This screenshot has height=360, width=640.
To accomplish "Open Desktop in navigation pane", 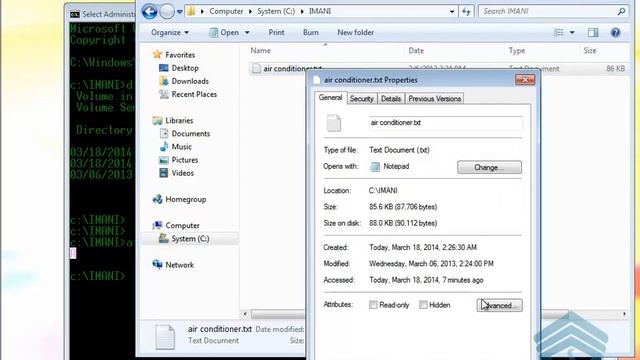I will [185, 68].
